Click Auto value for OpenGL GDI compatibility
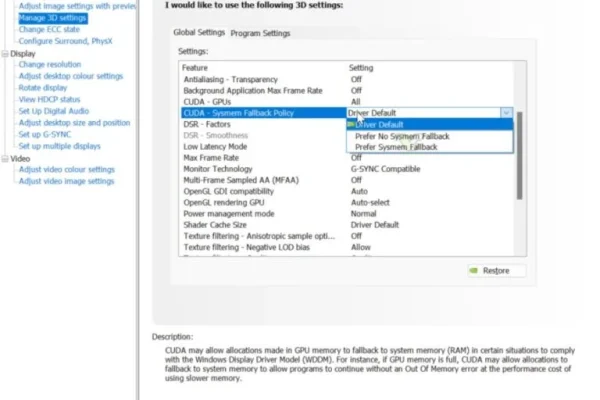 click(x=359, y=191)
